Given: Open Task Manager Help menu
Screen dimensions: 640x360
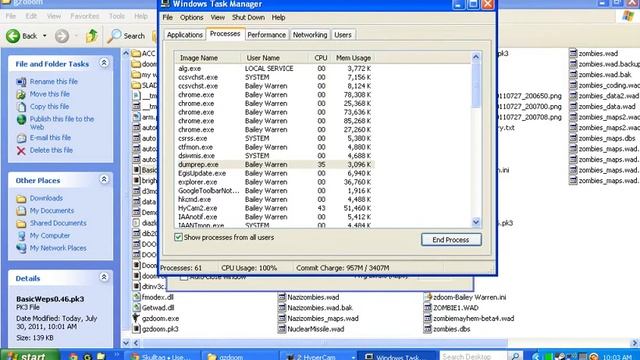Looking at the screenshot, I should (x=278, y=18).
